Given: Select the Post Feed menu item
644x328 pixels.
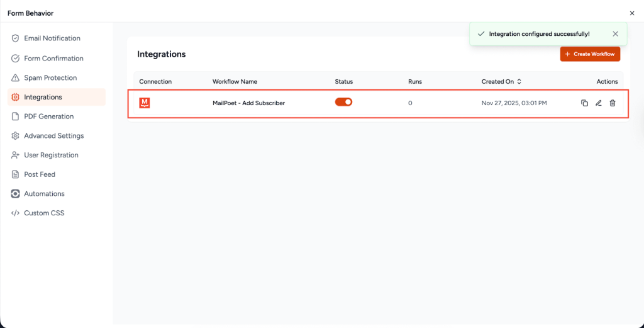Looking at the screenshot, I should click(x=40, y=174).
